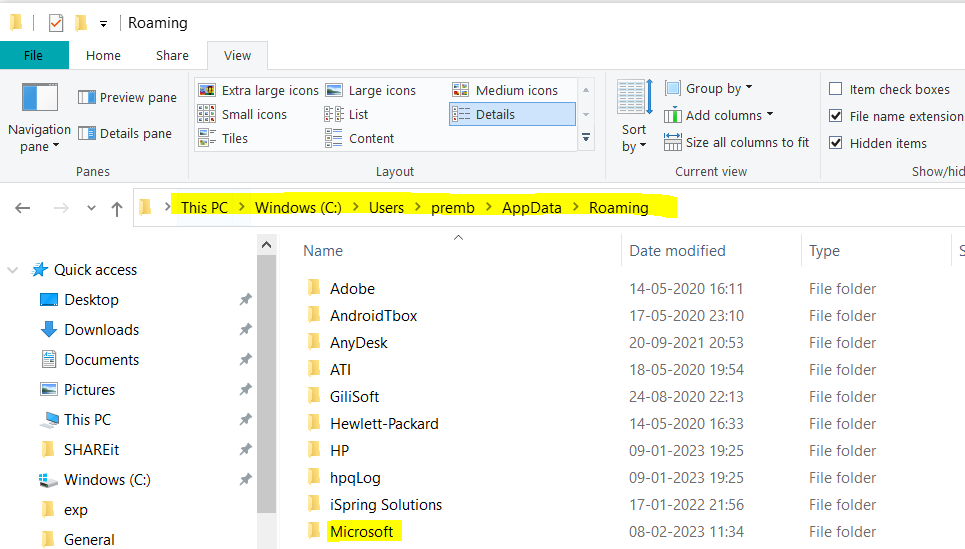Click the Users breadcrumb
This screenshot has width=965, height=549.
pos(386,208)
